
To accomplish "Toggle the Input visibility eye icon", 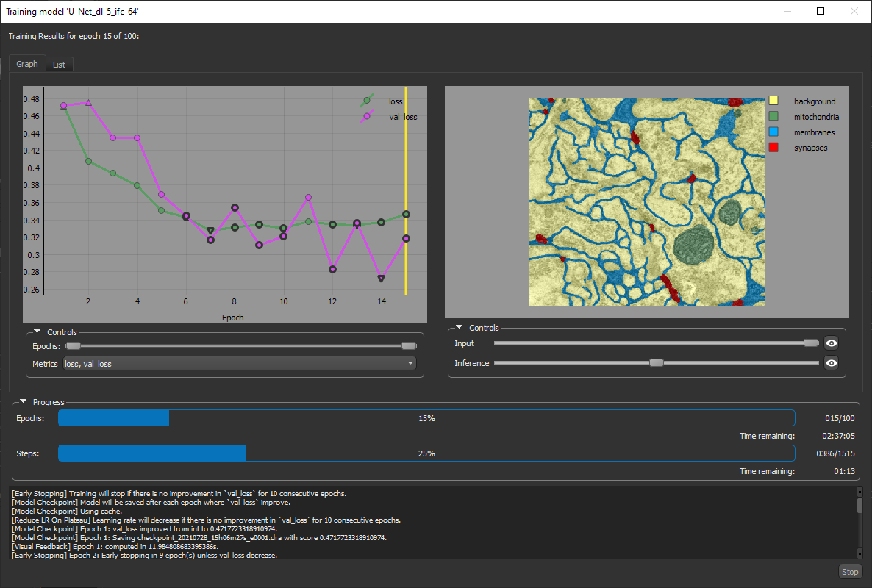I will 832,343.
